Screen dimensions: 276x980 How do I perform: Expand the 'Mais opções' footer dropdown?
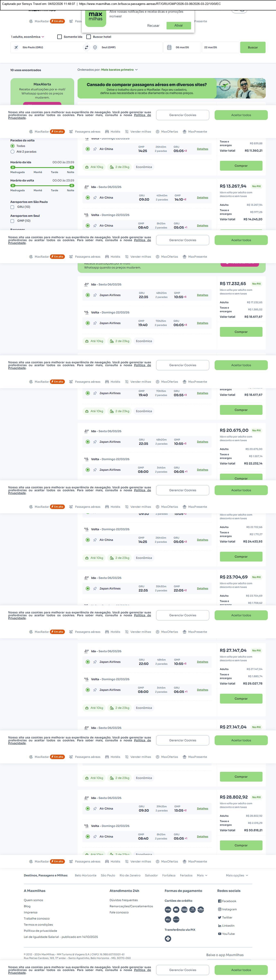(x=237, y=875)
